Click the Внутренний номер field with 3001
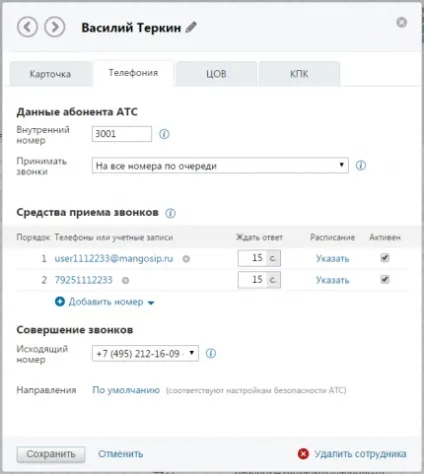 [122, 134]
